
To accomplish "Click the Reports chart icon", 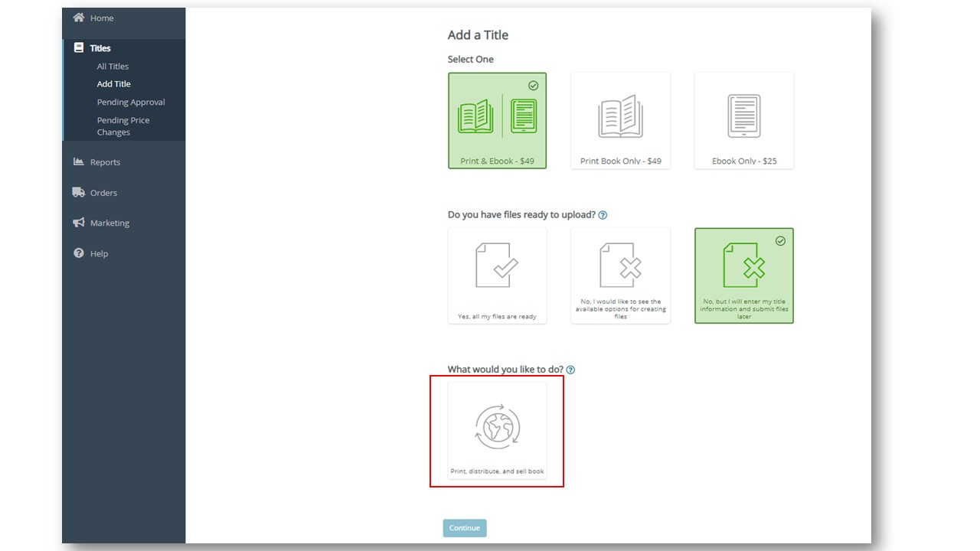I will [79, 161].
